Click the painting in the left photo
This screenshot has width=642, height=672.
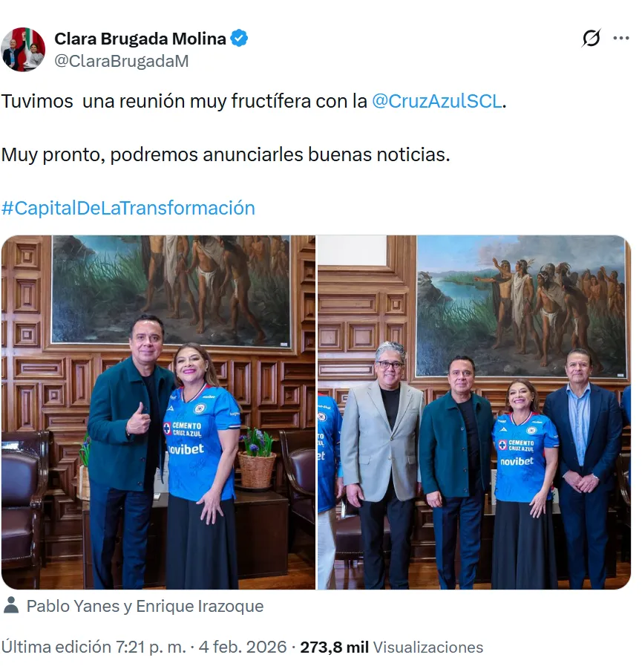(x=171, y=290)
